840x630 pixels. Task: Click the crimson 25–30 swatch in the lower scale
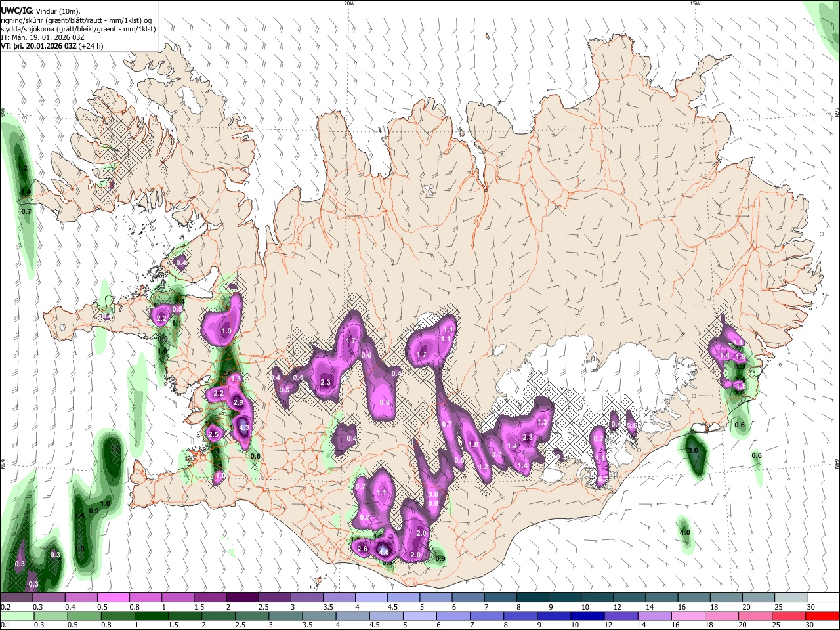tap(789, 616)
